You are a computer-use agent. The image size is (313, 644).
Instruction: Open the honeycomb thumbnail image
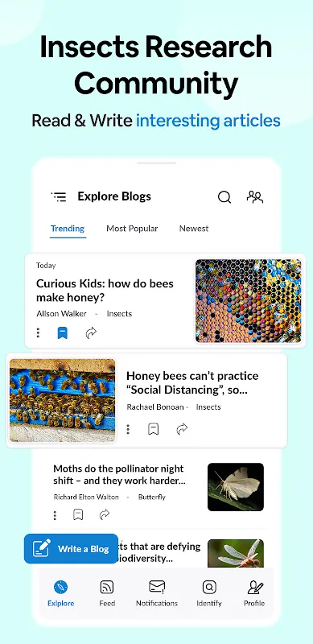click(248, 300)
